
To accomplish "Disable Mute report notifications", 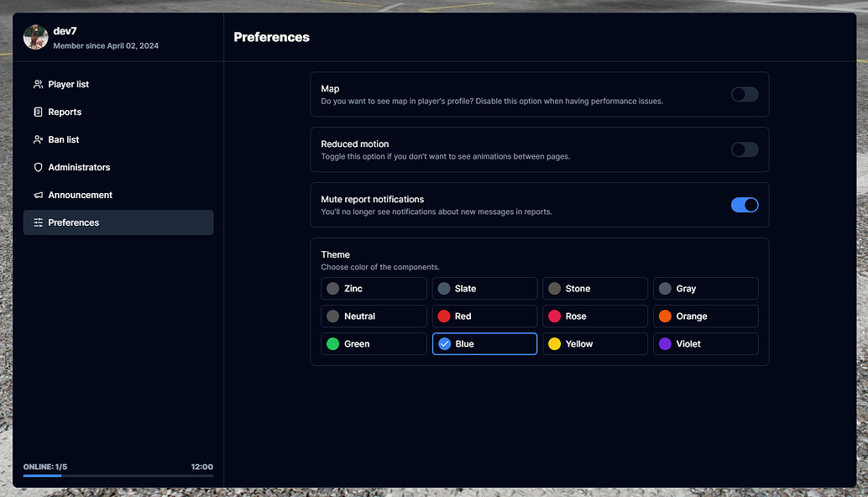I will [745, 205].
